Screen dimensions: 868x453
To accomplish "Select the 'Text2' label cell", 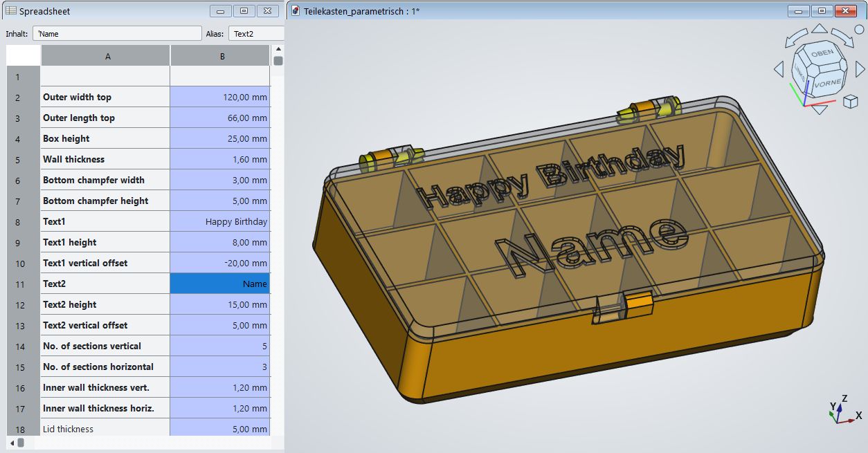I will [x=105, y=284].
